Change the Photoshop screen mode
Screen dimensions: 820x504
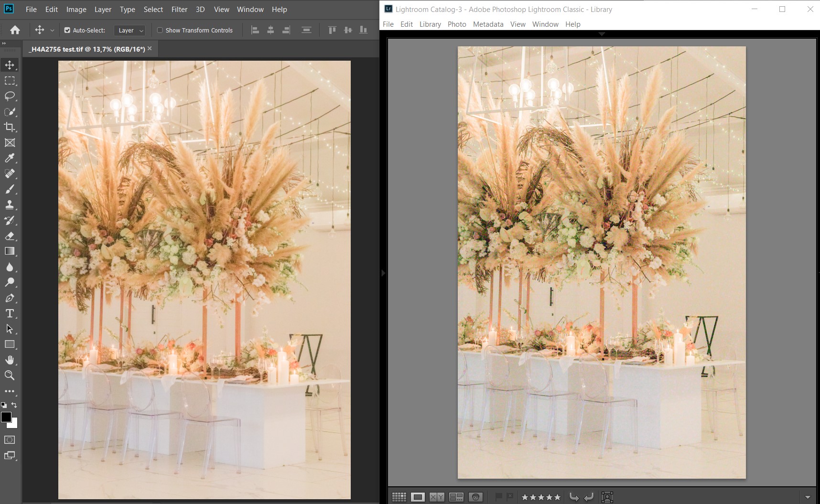(x=10, y=456)
